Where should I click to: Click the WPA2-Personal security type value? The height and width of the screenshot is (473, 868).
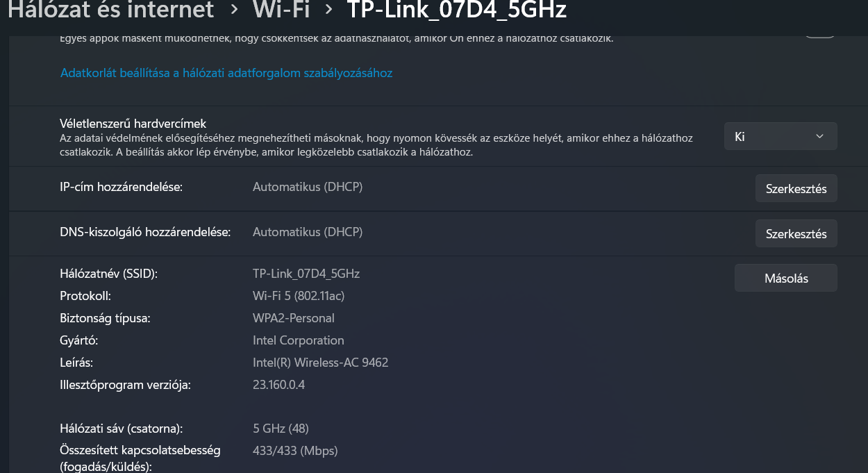coord(294,318)
